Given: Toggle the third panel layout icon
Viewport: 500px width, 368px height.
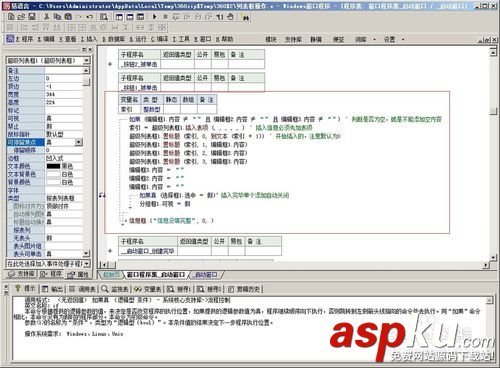Looking at the screenshot, I should pos(141,16).
